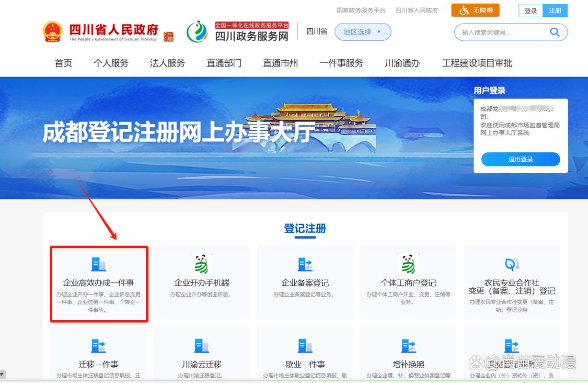Open the 国家政务服务平台 link

click(x=361, y=10)
